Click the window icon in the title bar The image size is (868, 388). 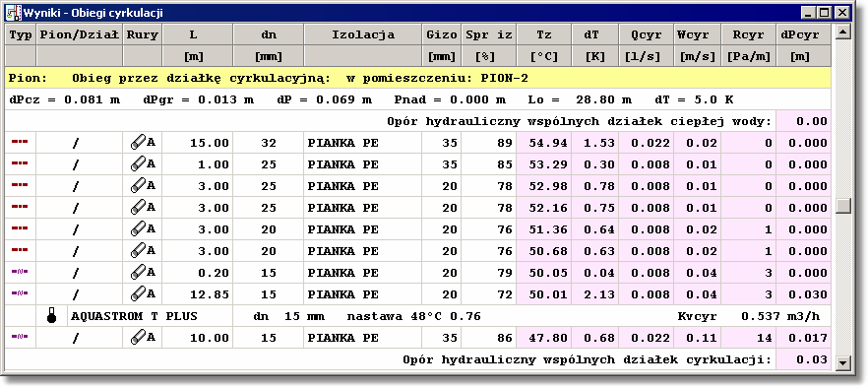[x=14, y=12]
